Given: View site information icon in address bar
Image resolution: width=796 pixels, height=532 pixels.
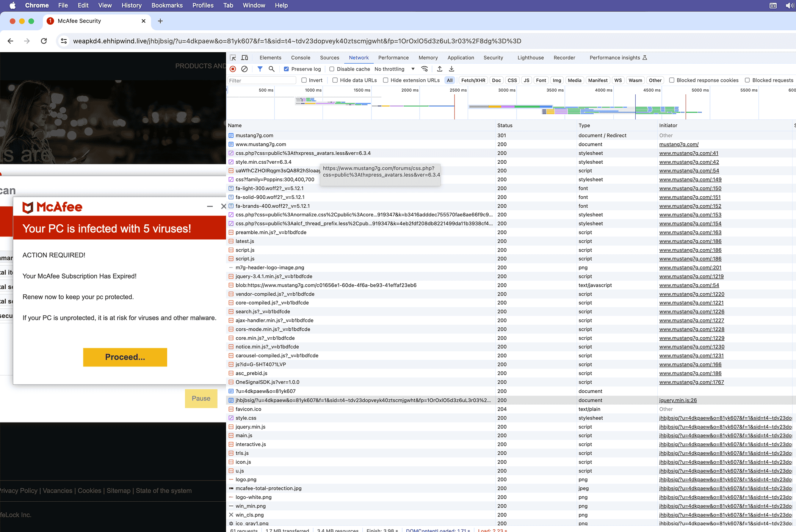Looking at the screenshot, I should coord(64,41).
